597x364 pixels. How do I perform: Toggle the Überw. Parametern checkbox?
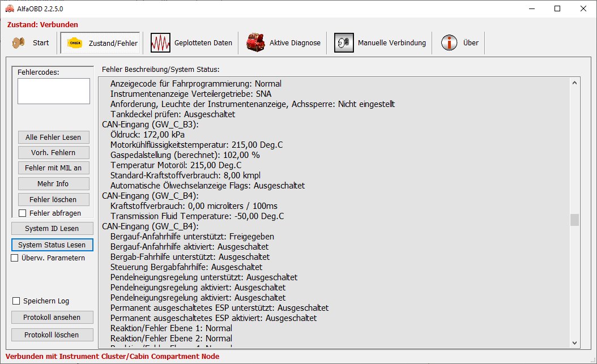15,258
